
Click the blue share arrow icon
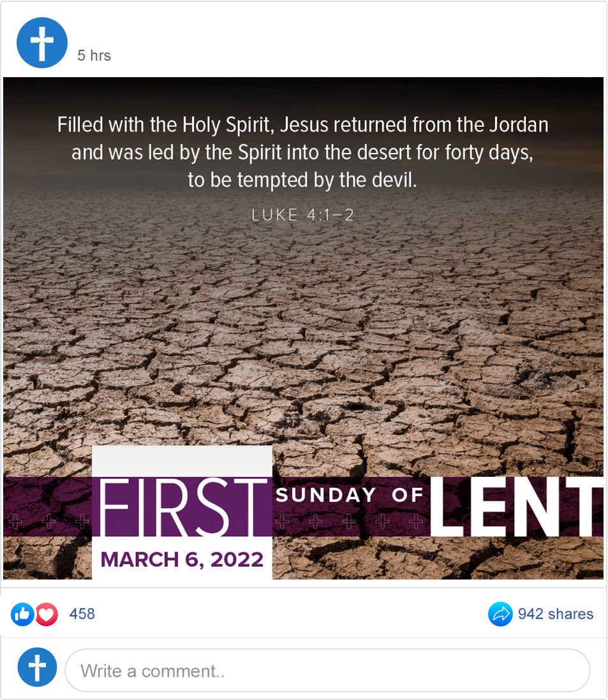coord(500,615)
